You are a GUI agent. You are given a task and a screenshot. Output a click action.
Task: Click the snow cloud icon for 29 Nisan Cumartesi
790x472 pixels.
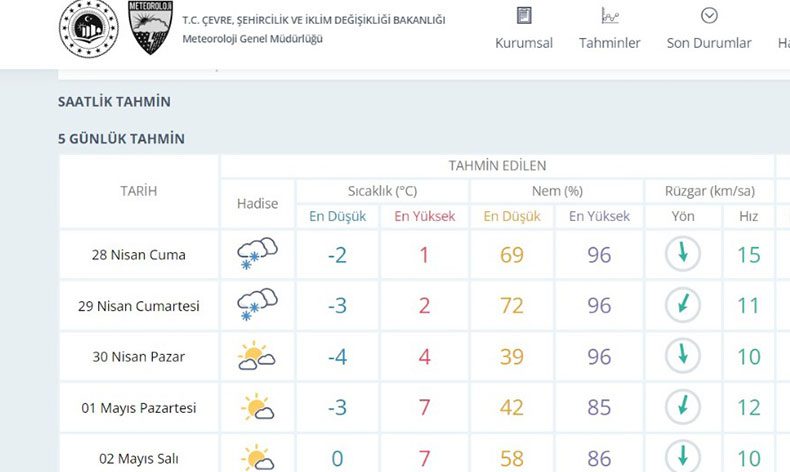[x=257, y=305]
